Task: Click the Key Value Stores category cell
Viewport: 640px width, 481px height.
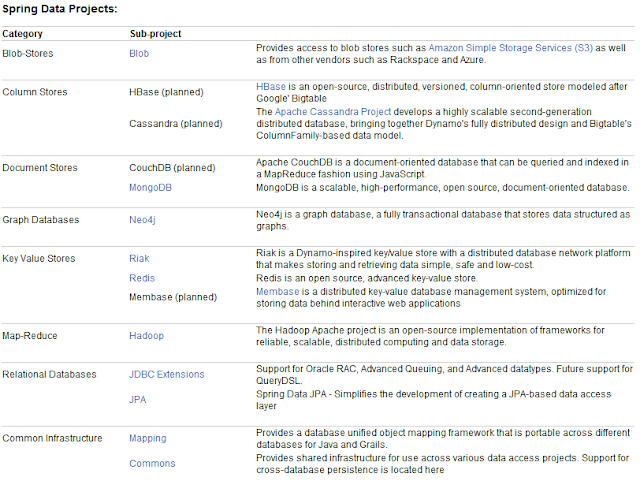Action: point(39,258)
